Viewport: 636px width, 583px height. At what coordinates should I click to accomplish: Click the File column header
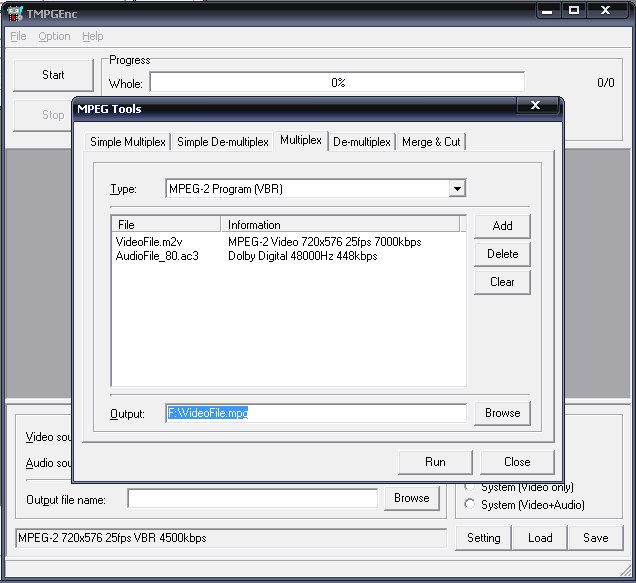click(x=166, y=224)
